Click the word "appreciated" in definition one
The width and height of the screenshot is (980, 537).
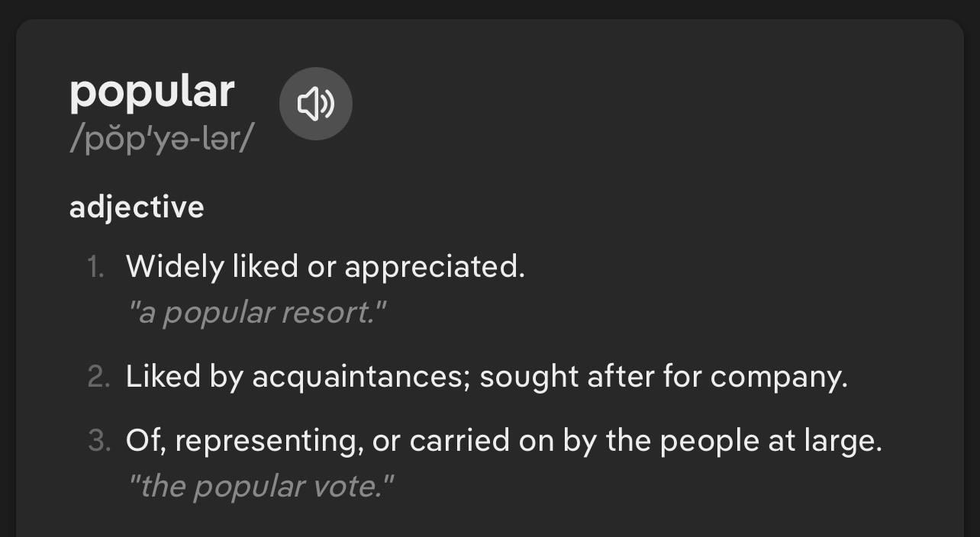pyautogui.click(x=434, y=266)
